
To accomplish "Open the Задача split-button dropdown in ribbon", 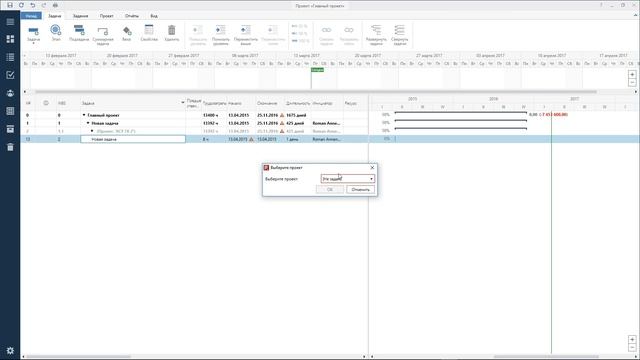I will pos(33,43).
